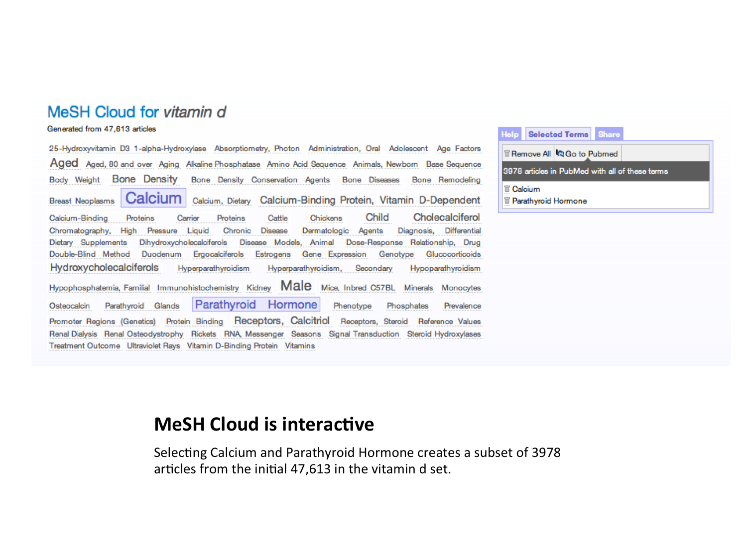Click Dihydroxycholecalciferols term
Screen dimensions: 747x560
click(183, 242)
